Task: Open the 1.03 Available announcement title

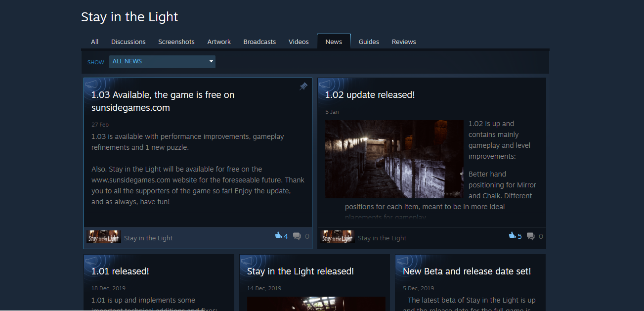Action: coord(163,101)
